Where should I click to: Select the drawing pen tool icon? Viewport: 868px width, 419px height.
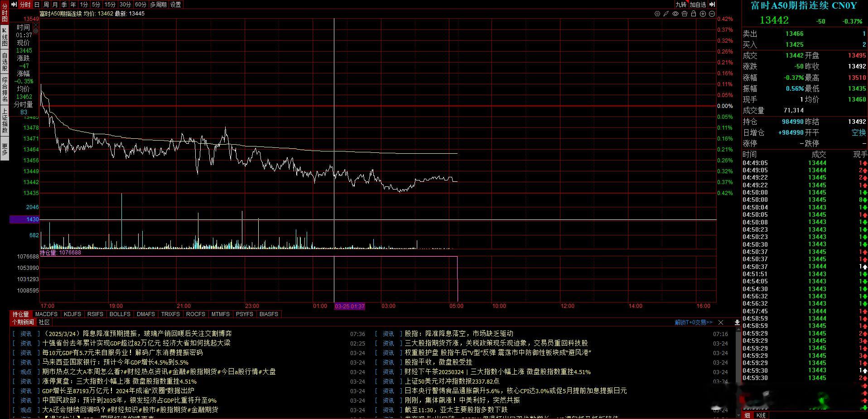tap(666, 14)
